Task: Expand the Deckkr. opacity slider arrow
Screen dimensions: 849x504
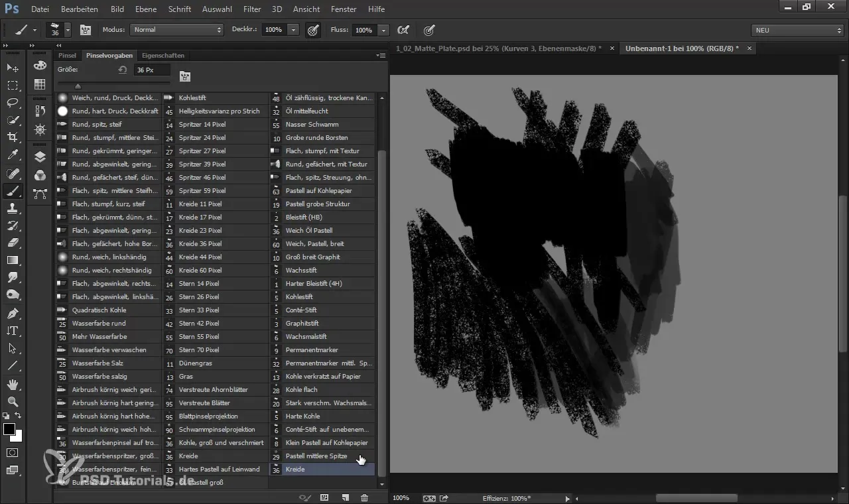Action: tap(293, 30)
